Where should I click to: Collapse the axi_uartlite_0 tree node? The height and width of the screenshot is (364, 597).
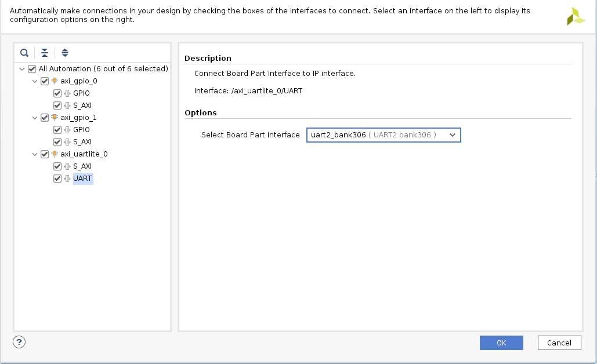coord(35,154)
